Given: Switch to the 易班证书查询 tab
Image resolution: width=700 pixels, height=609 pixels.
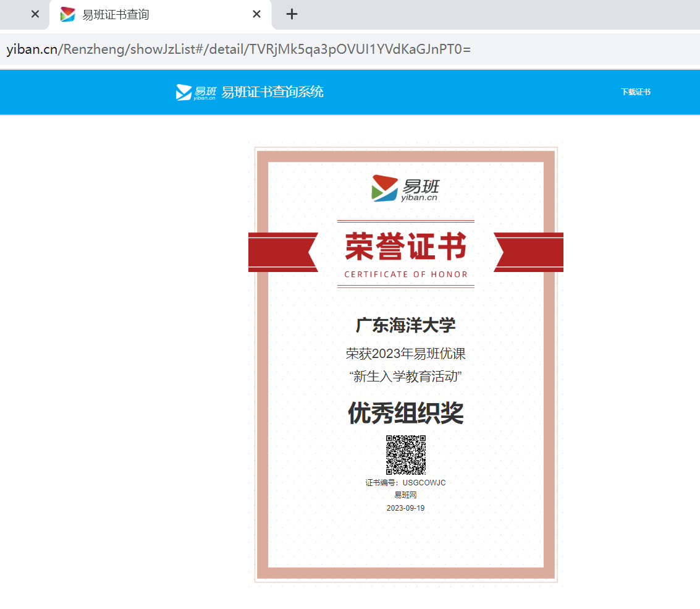Looking at the screenshot, I should [x=148, y=14].
